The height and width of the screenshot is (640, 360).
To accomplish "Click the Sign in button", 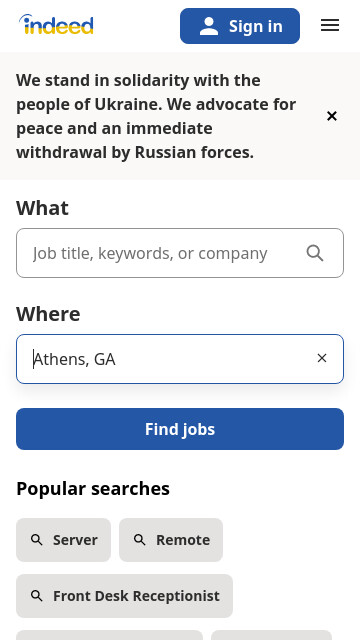I will [240, 26].
